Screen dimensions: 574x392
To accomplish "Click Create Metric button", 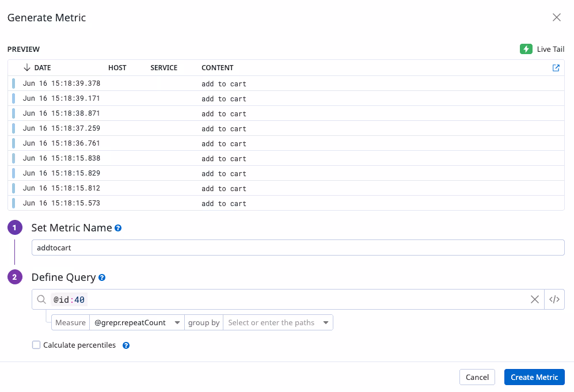I will pyautogui.click(x=534, y=377).
